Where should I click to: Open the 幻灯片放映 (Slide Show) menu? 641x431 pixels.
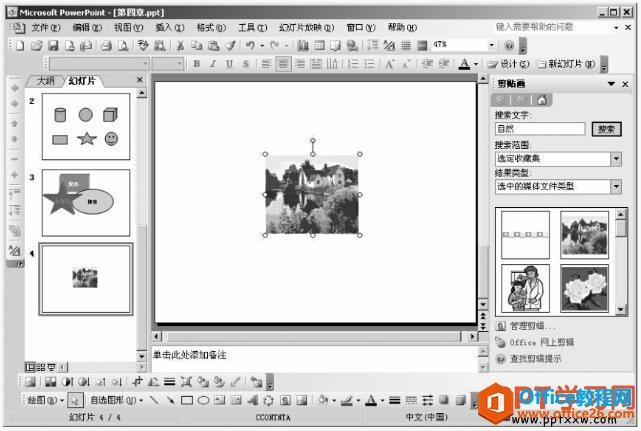coord(307,27)
